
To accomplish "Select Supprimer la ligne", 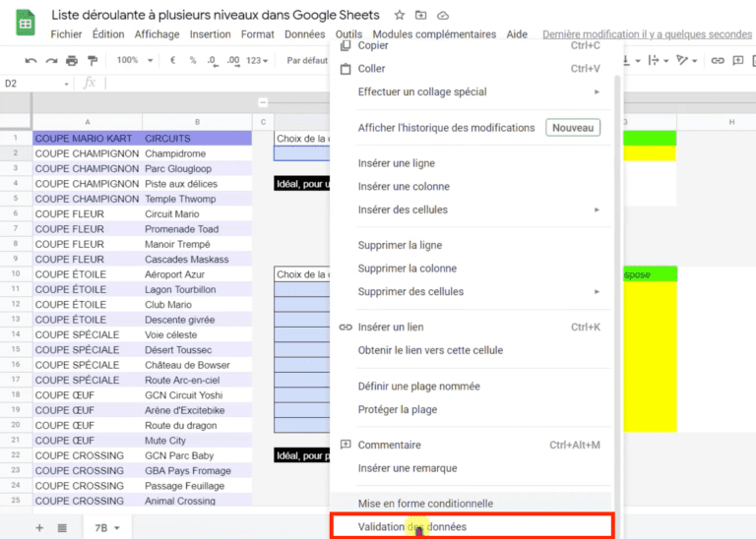I will tap(472, 245).
